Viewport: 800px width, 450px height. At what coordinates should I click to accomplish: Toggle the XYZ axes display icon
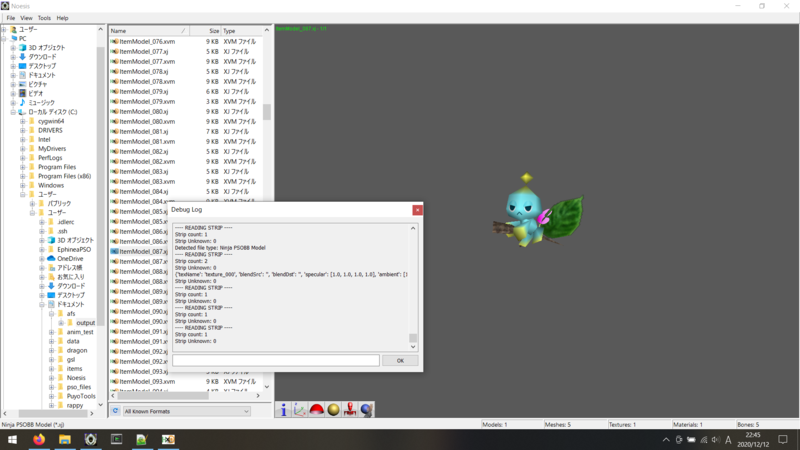[x=300, y=410]
